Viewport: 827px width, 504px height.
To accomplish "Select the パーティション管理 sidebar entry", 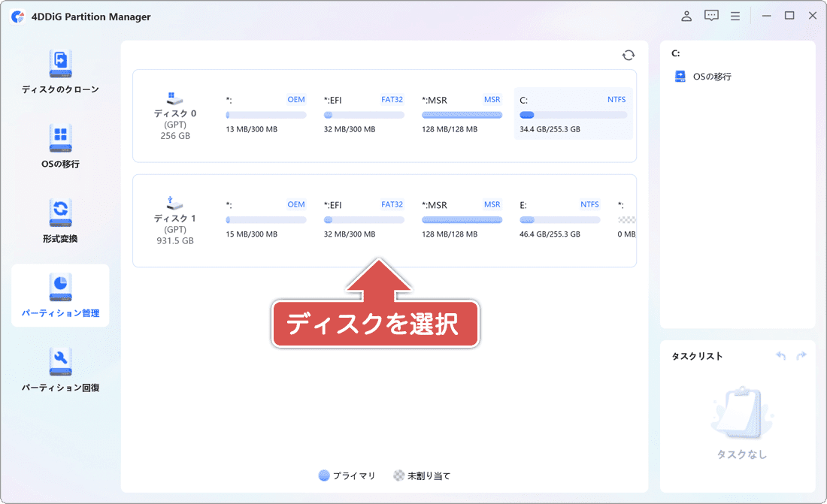I will click(60, 295).
